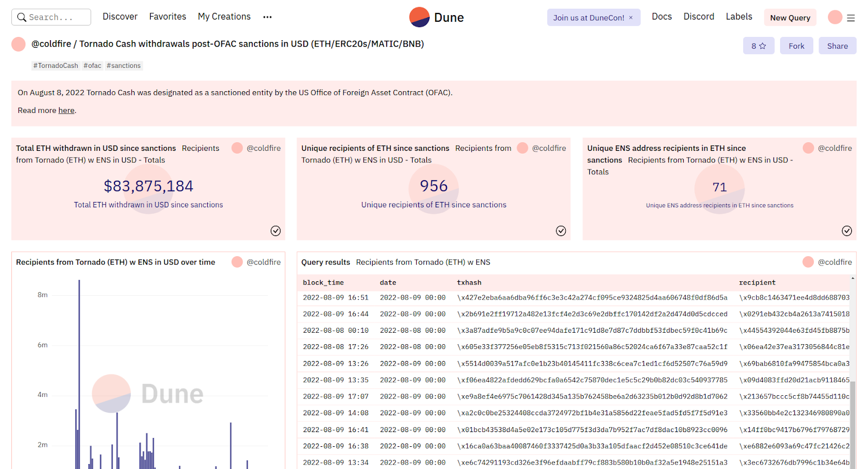Open Unique recipients of ETH since sanctions title
The width and height of the screenshot is (868, 469).
click(x=375, y=148)
